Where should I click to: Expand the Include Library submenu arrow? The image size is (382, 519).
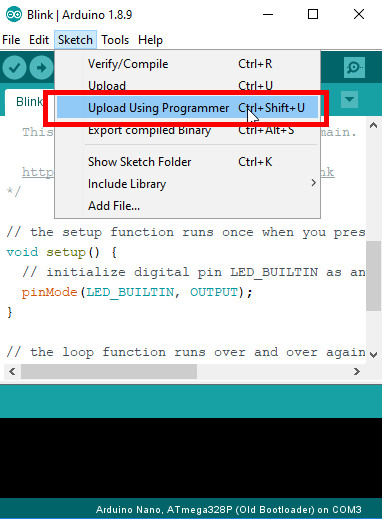tap(313, 183)
